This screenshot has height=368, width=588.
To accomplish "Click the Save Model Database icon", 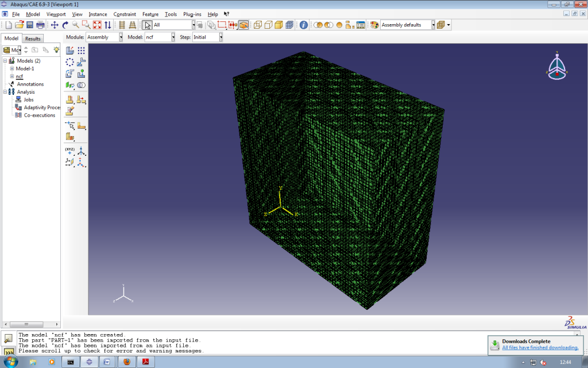I will click(x=30, y=25).
